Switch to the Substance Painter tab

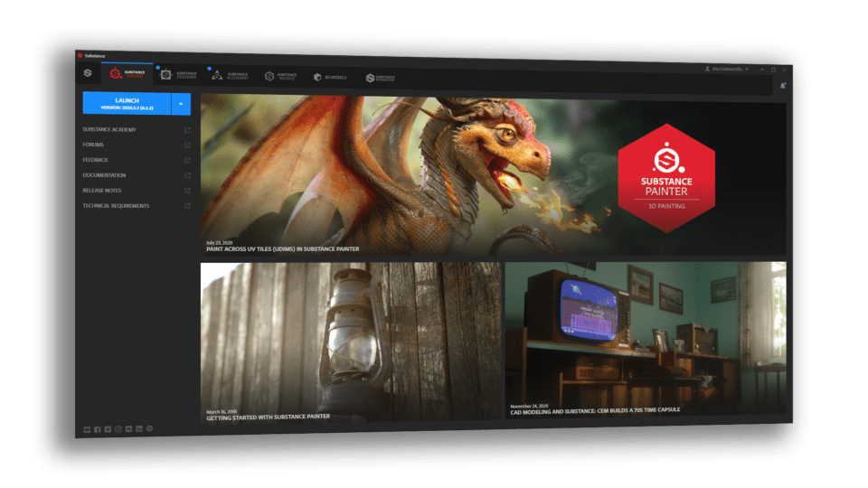pyautogui.click(x=127, y=73)
